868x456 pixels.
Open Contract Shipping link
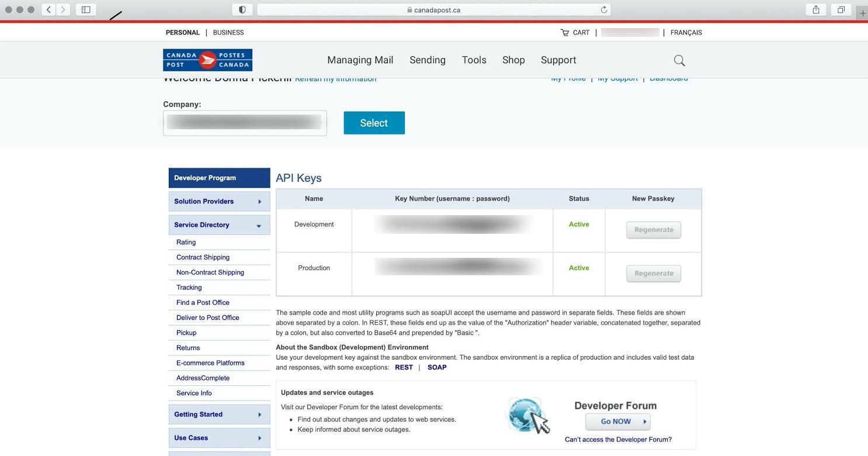[203, 257]
